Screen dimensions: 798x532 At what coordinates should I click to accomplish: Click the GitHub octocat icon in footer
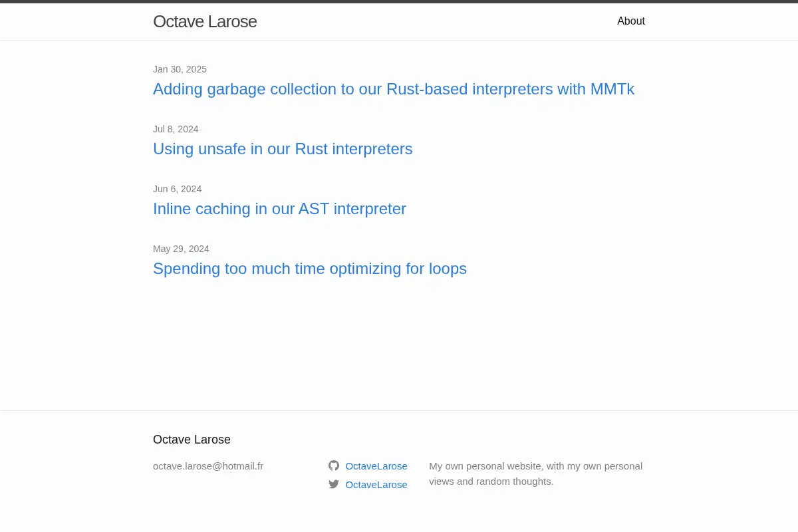334,465
